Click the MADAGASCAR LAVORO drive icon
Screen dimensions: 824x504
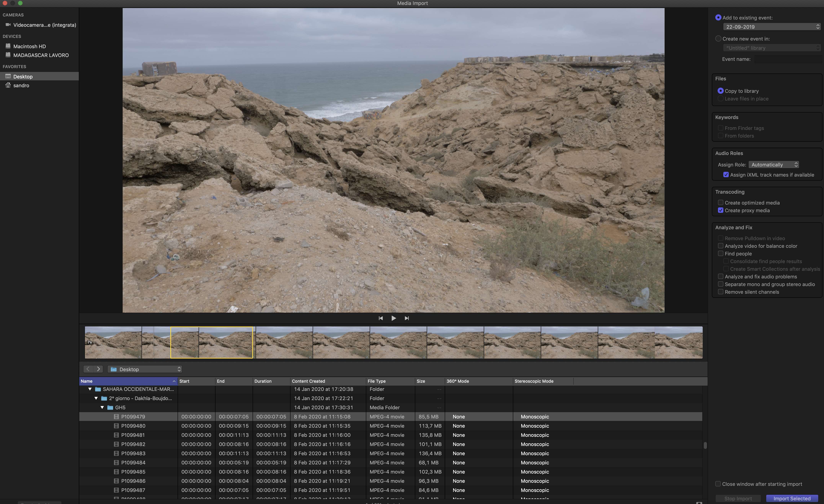click(8, 55)
